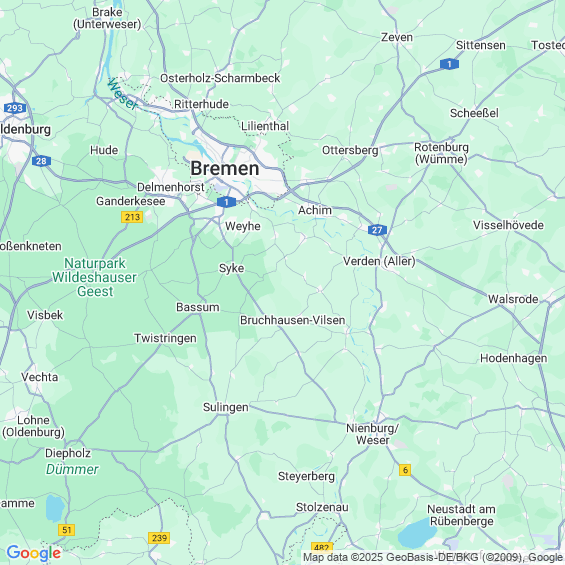565x565 pixels.
Task: Select the yellow 239 road shield
Action: coord(159,538)
